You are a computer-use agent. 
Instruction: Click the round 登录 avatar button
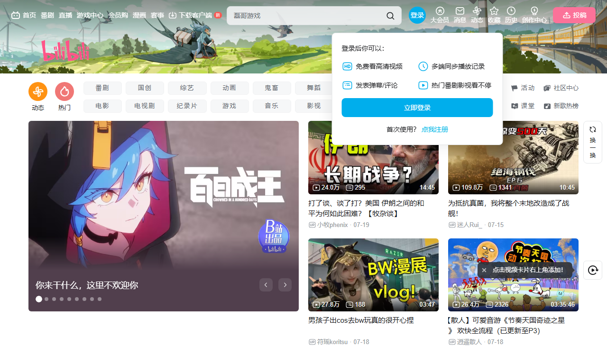[x=417, y=15]
